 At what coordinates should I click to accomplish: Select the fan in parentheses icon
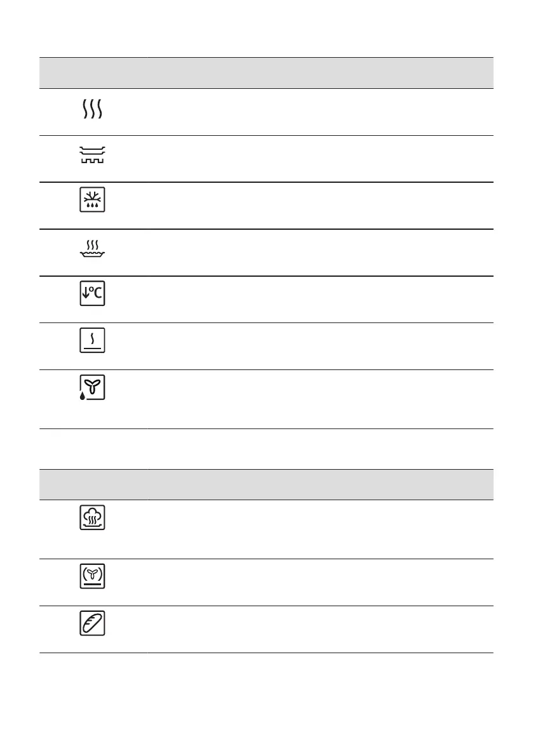point(93,576)
